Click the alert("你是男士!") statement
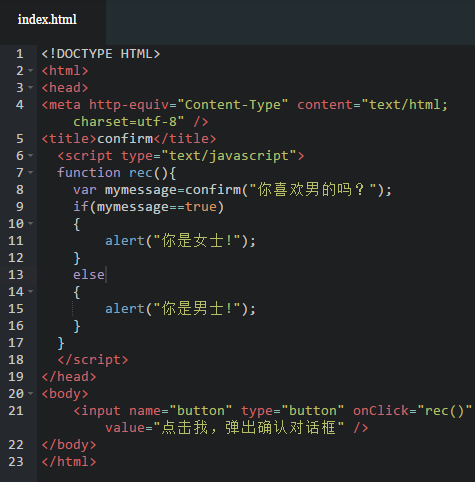Screen dimensions: 475x482 coord(180,309)
